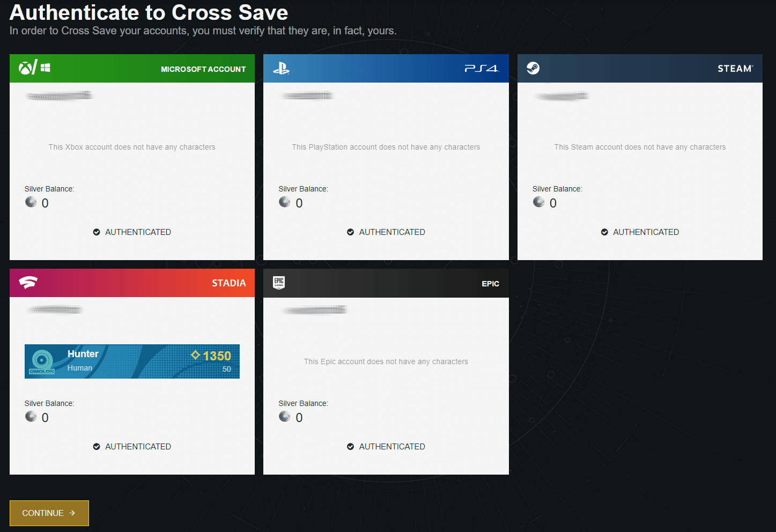Click the Stadia logo icon

tap(28, 283)
